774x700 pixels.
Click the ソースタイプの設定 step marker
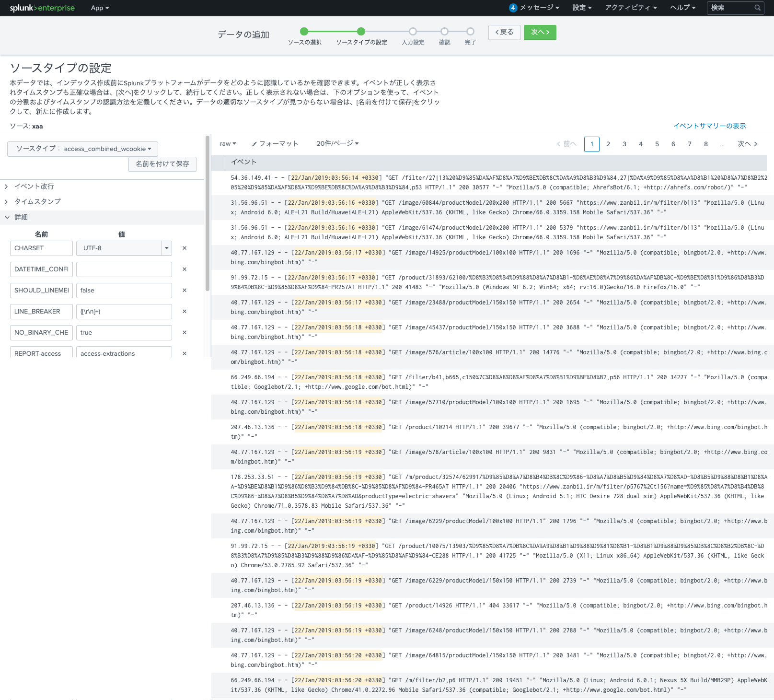point(361,32)
